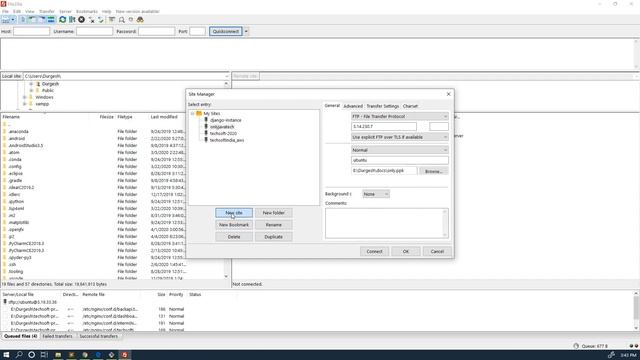Click the Disconnect from server icon
Image resolution: width=640 pixels, height=360 pixels.
[91, 20]
